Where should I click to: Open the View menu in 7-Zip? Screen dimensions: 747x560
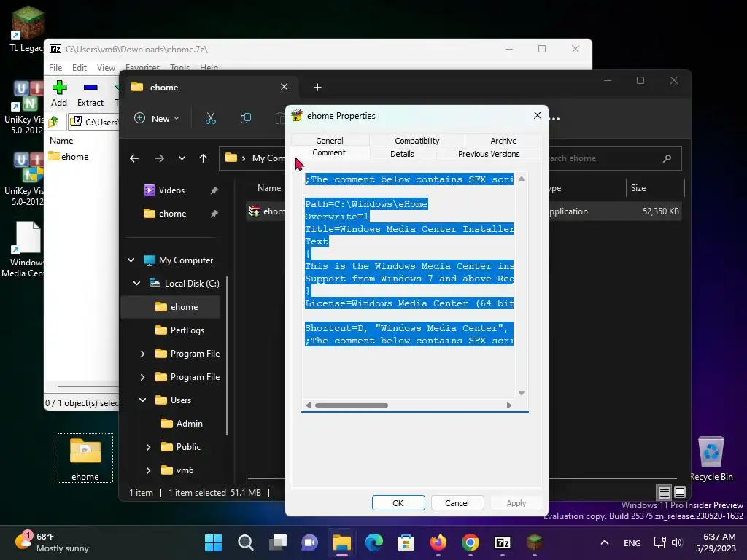coord(106,68)
